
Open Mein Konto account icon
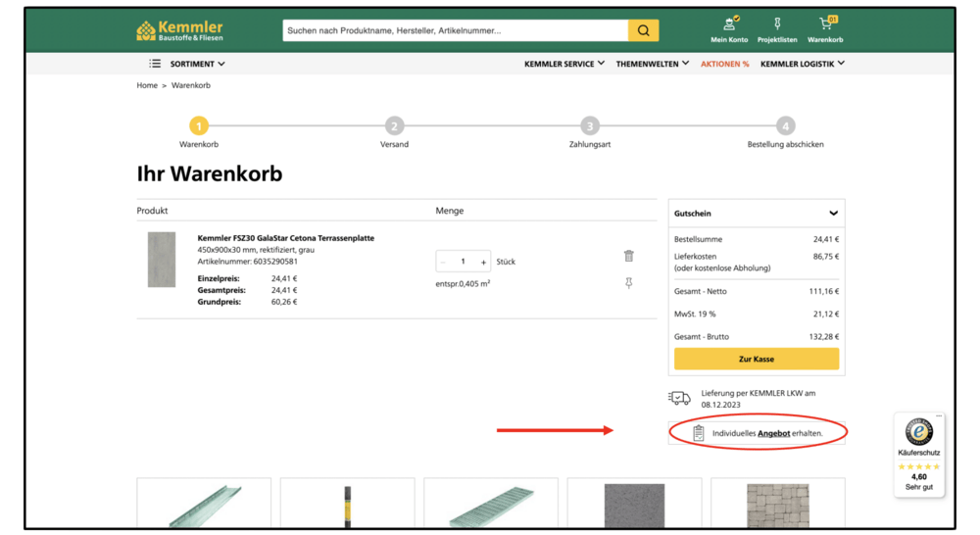pos(729,24)
